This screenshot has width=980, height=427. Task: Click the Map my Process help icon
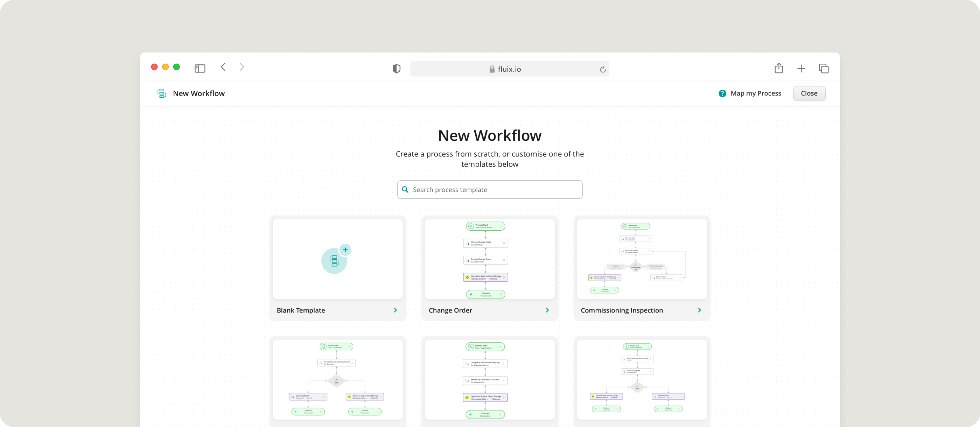722,93
